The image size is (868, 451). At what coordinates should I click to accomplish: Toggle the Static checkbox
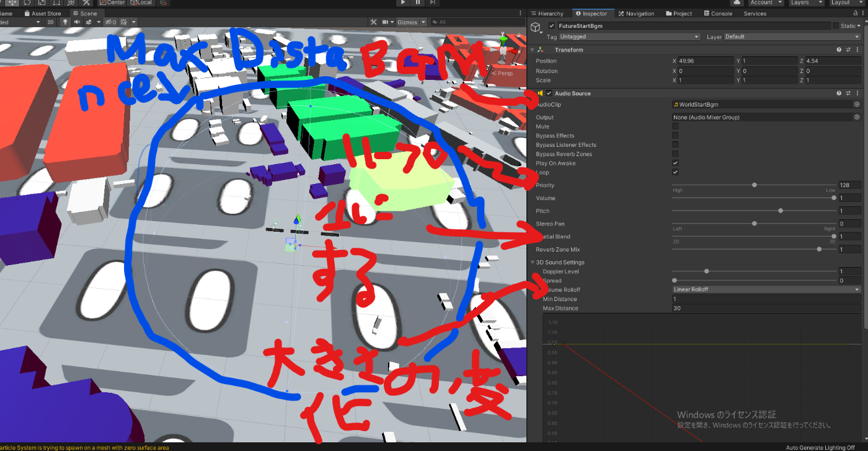[836, 26]
